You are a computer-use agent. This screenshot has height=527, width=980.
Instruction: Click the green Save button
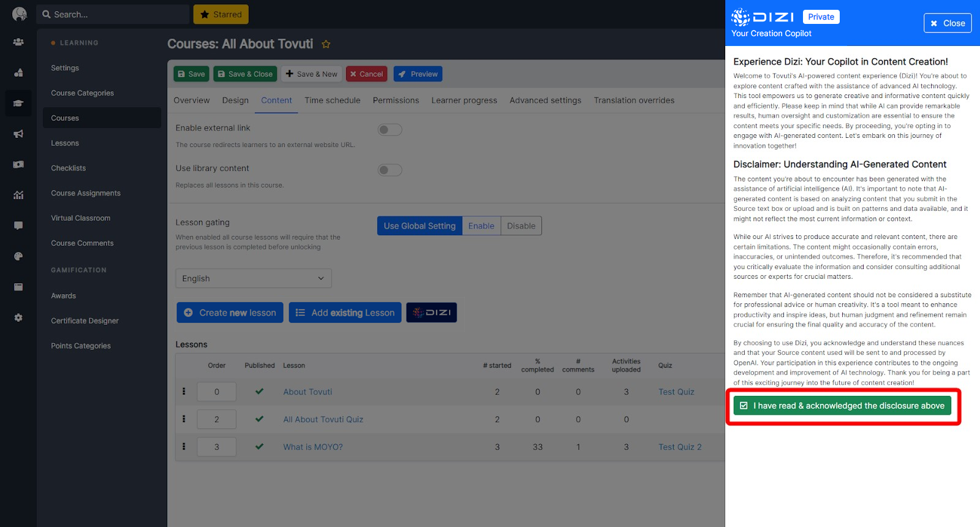pos(191,74)
